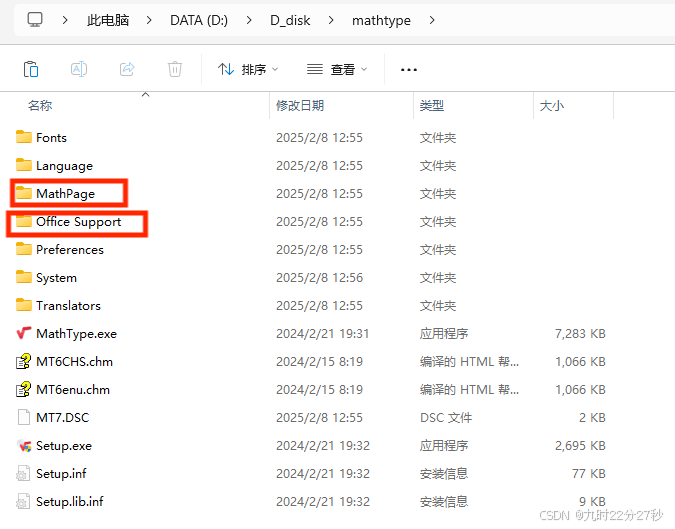Click the share icon in toolbar
Viewport: 675px width, 529px height.
tap(127, 69)
